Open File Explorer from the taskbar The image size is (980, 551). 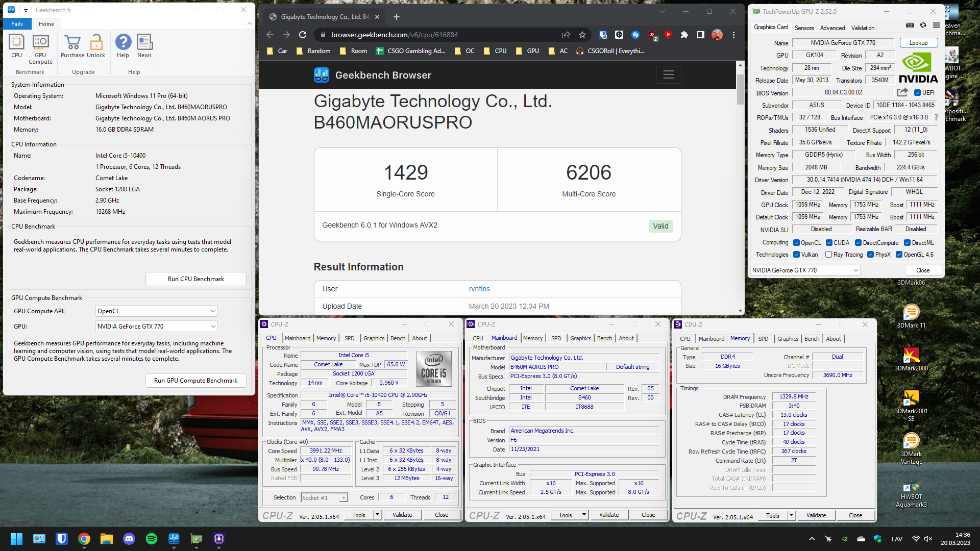click(107, 539)
